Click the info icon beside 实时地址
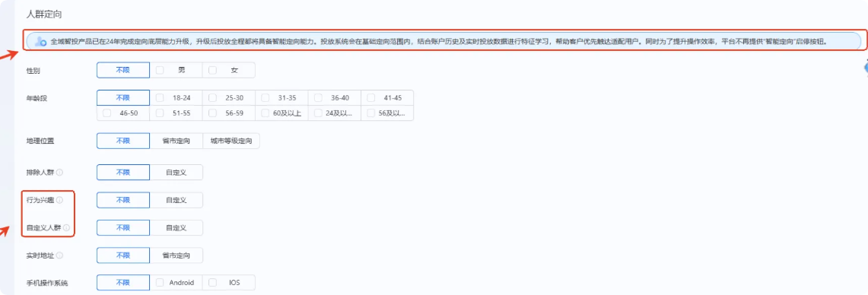 (x=60, y=255)
